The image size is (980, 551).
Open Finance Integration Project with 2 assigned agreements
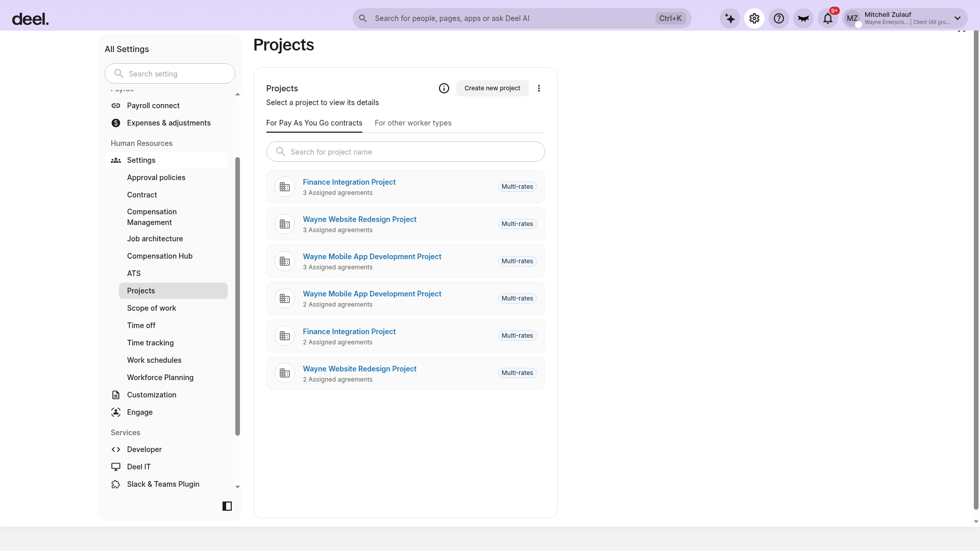tap(349, 332)
